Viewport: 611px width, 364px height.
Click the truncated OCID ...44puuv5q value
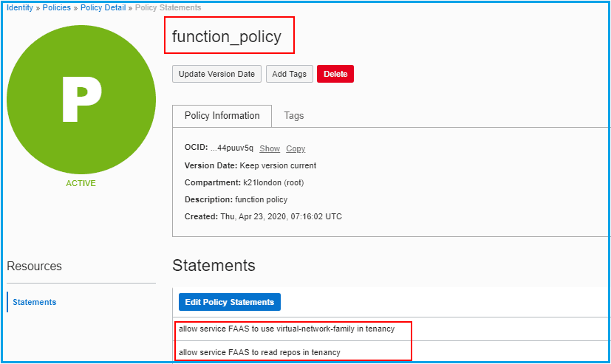click(x=232, y=148)
